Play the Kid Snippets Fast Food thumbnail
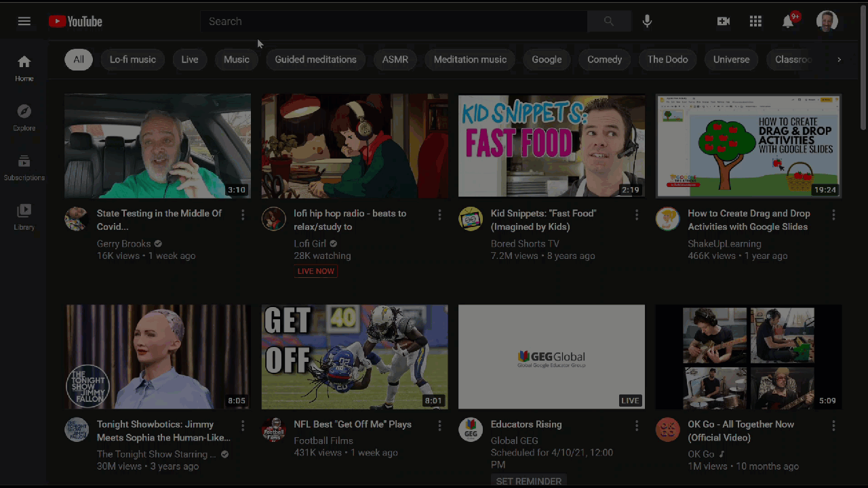 pos(551,146)
